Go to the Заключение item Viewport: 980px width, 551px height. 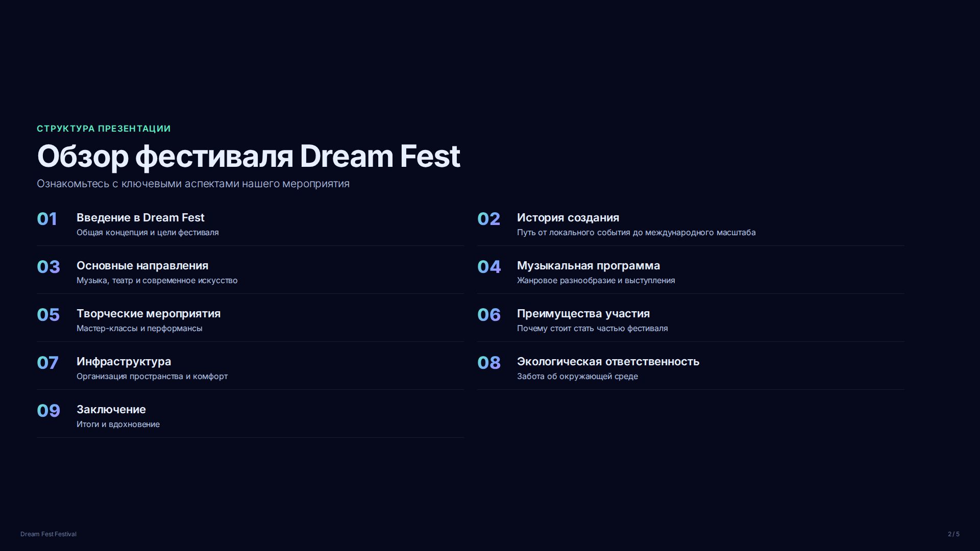pos(250,416)
